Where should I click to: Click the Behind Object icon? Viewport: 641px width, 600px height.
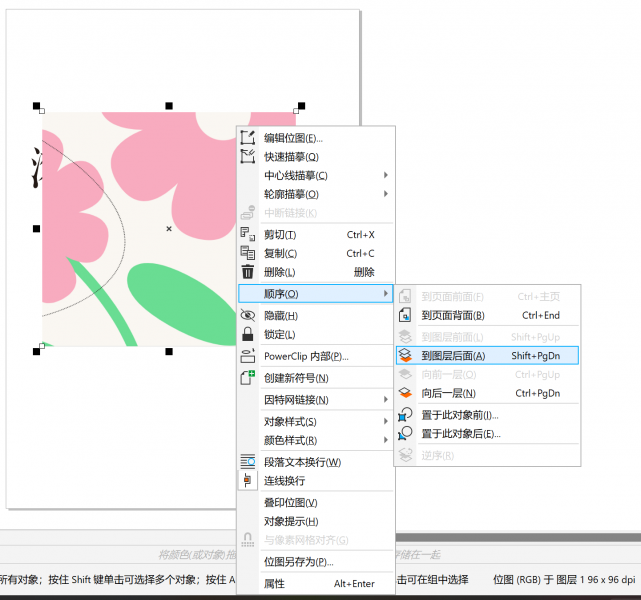click(405, 434)
